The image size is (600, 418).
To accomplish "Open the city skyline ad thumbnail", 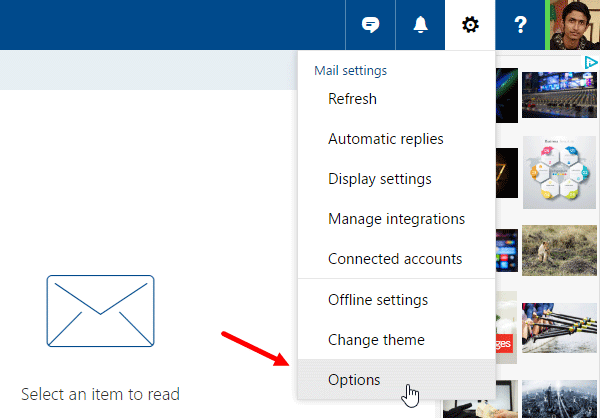I will pyautogui.click(x=559, y=399).
